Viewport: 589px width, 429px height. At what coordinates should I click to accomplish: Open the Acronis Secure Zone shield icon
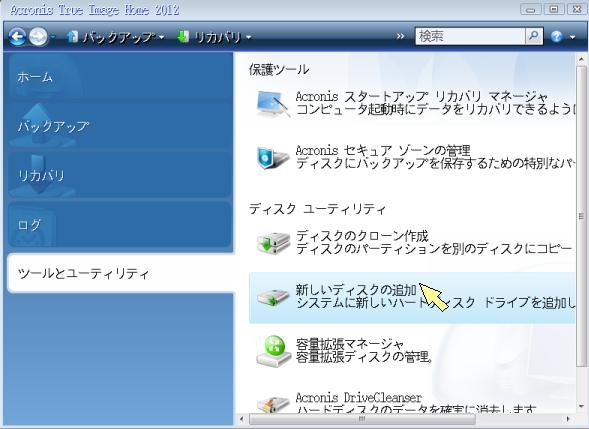273,158
